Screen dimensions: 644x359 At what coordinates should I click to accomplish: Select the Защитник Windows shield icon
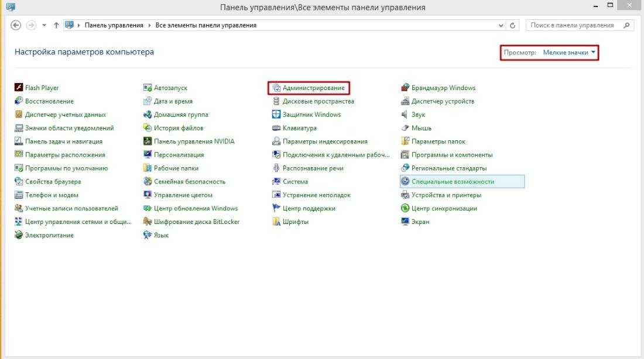(x=276, y=115)
